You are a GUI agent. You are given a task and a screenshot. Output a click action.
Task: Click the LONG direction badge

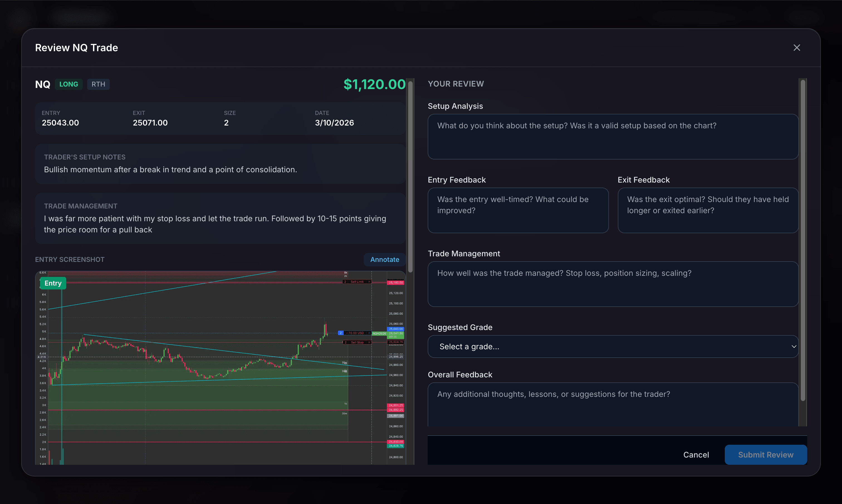pos(68,84)
